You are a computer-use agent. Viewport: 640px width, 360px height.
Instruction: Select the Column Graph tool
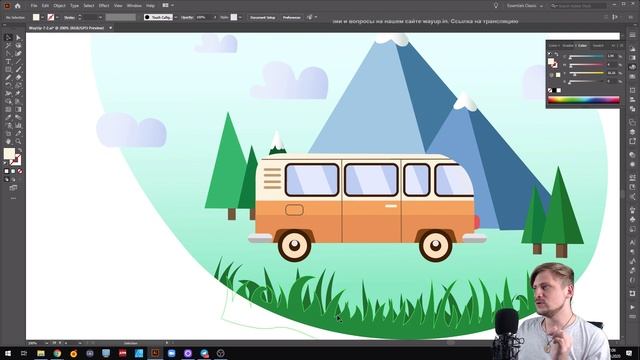click(x=18, y=125)
